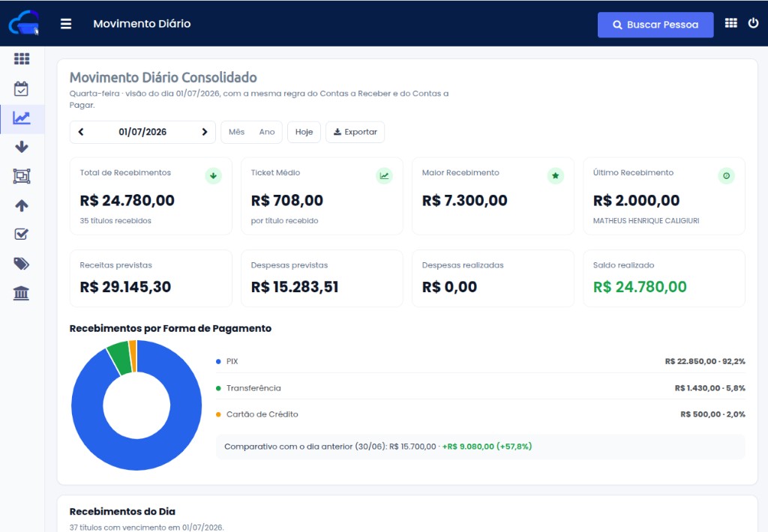
Task: Click the star icon on Maior Recebimento card
Action: (556, 175)
